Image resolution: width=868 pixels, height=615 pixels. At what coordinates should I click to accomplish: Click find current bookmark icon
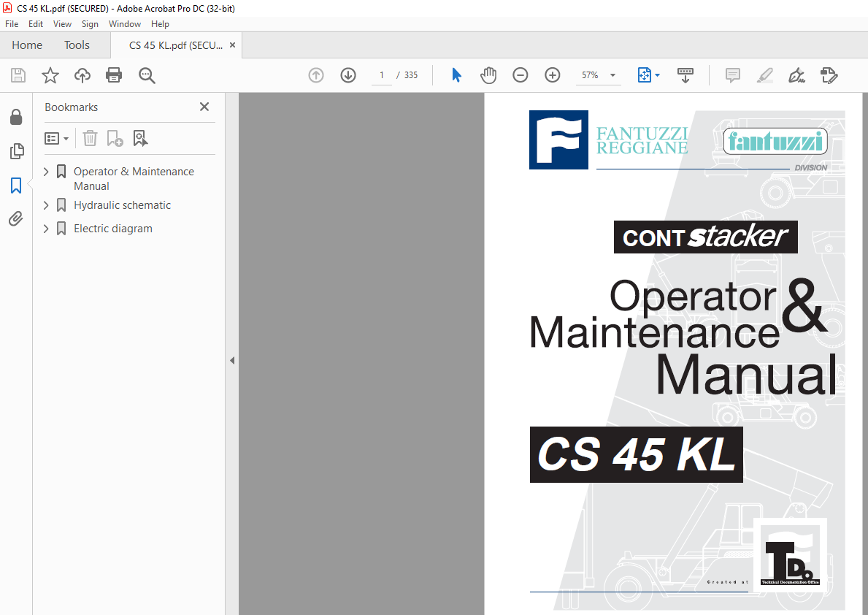tap(140, 139)
